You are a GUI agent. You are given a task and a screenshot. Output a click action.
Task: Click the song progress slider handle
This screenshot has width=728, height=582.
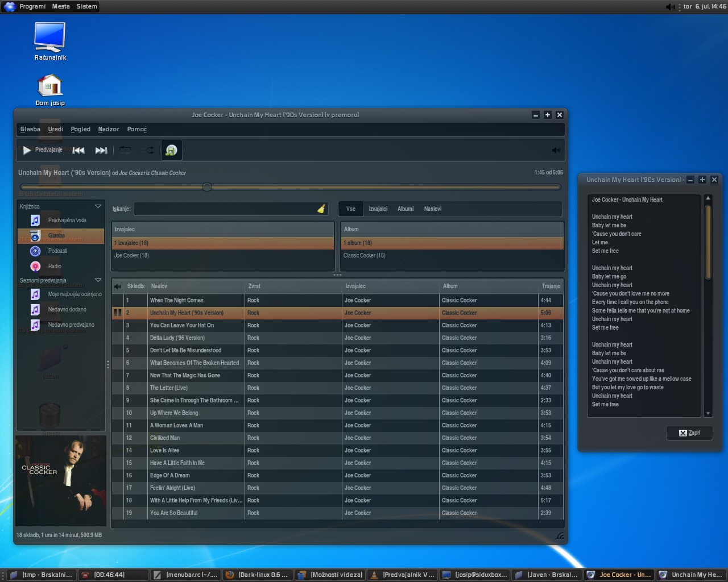207,187
